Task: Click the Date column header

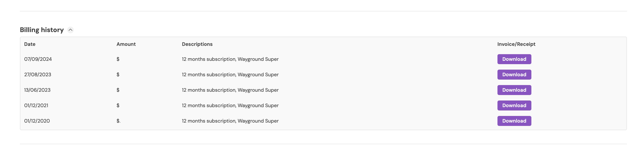Action: point(30,44)
